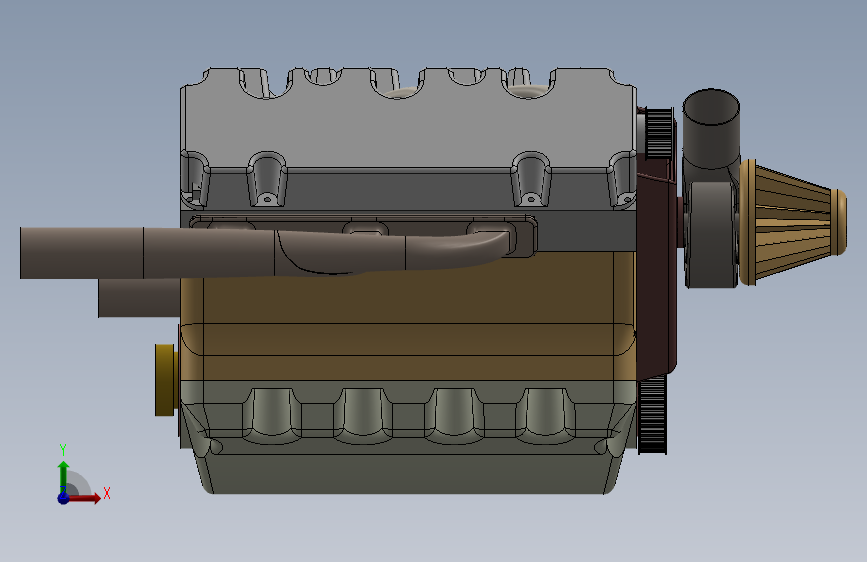867x562 pixels.
Task: Select the upper toothed cam gear
Action: (659, 133)
